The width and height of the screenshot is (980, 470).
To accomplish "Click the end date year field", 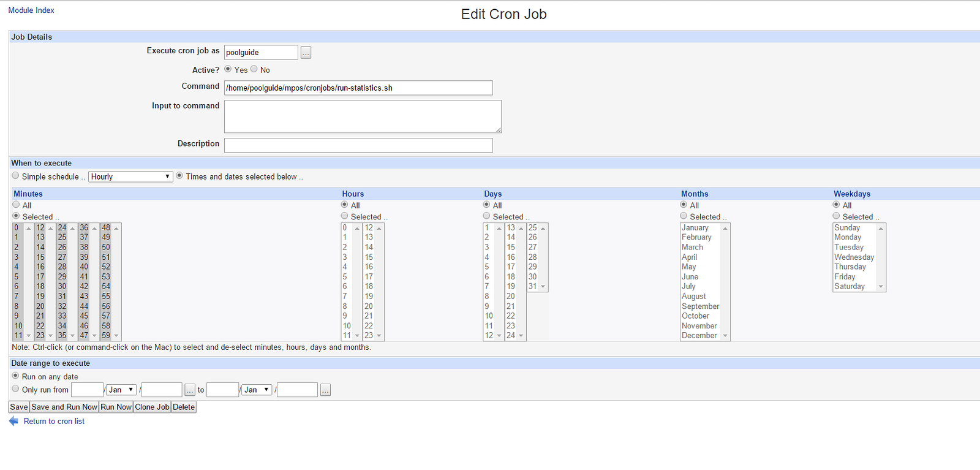I will [x=297, y=390].
